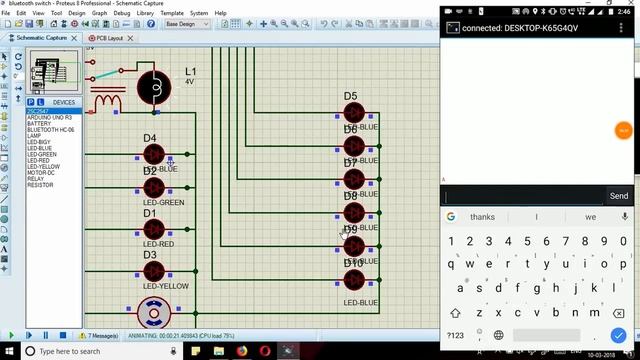Screen dimensions: 640x360
Task: Select the Text annotation 'A' tool
Action: (4, 249)
